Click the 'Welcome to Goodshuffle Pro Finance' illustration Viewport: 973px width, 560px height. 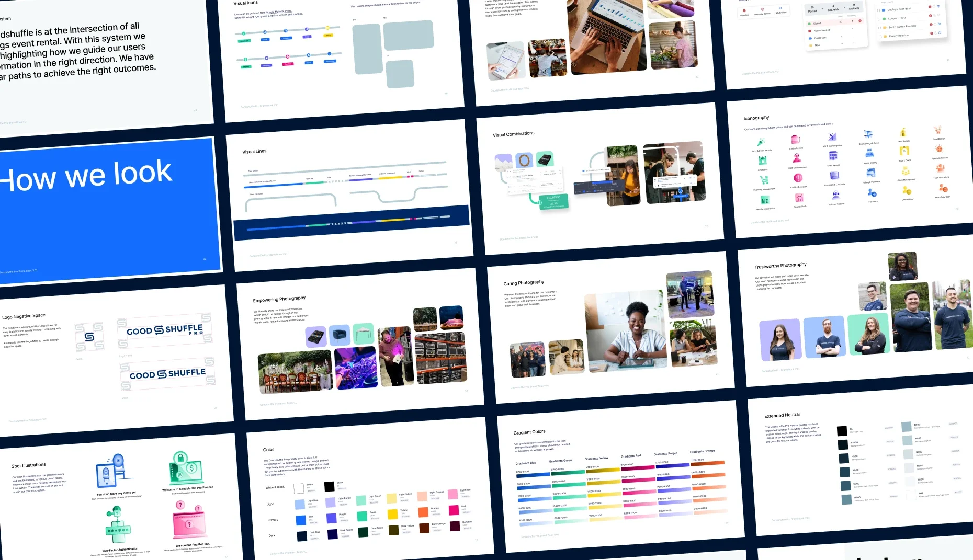[186, 468]
